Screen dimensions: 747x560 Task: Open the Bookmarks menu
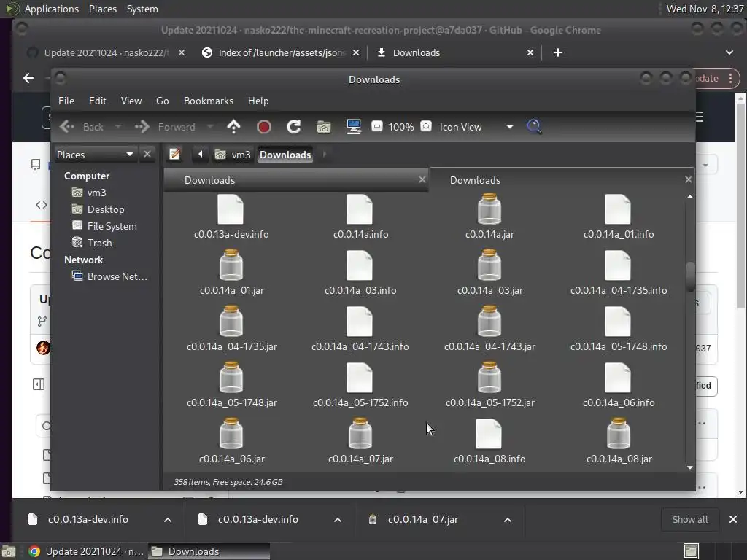(208, 101)
